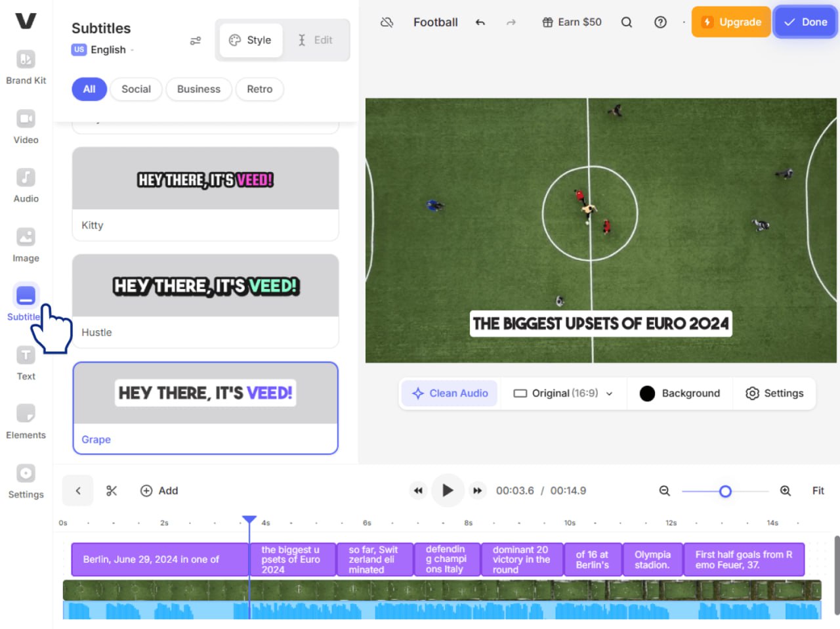Open the Original (16:9) aspect ratio dropdown

[563, 393]
